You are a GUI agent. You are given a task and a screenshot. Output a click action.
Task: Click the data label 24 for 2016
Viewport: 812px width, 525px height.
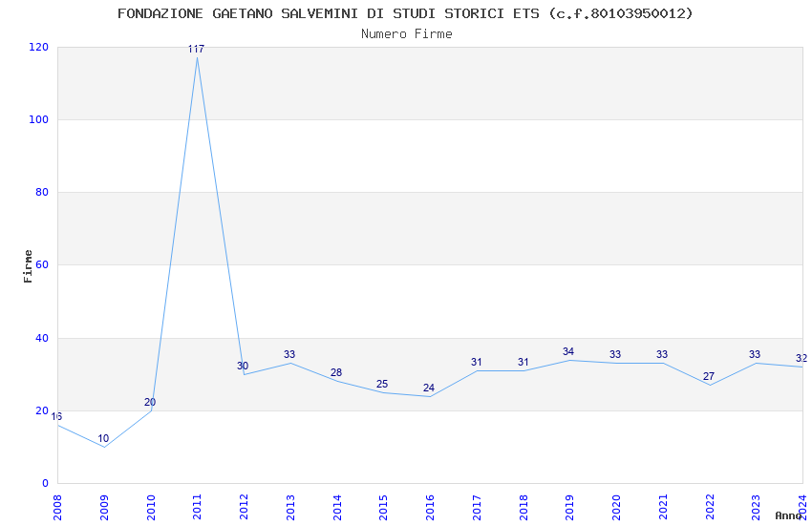point(429,388)
